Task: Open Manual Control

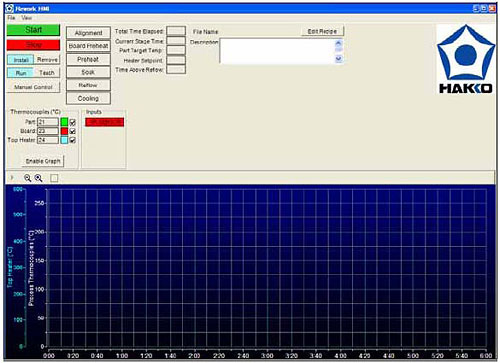Action: [x=33, y=87]
